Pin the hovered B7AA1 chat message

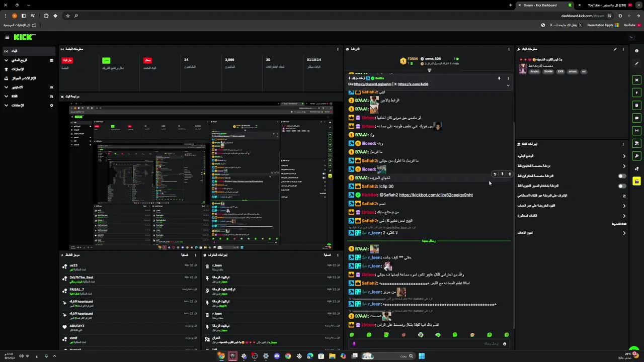(x=502, y=174)
